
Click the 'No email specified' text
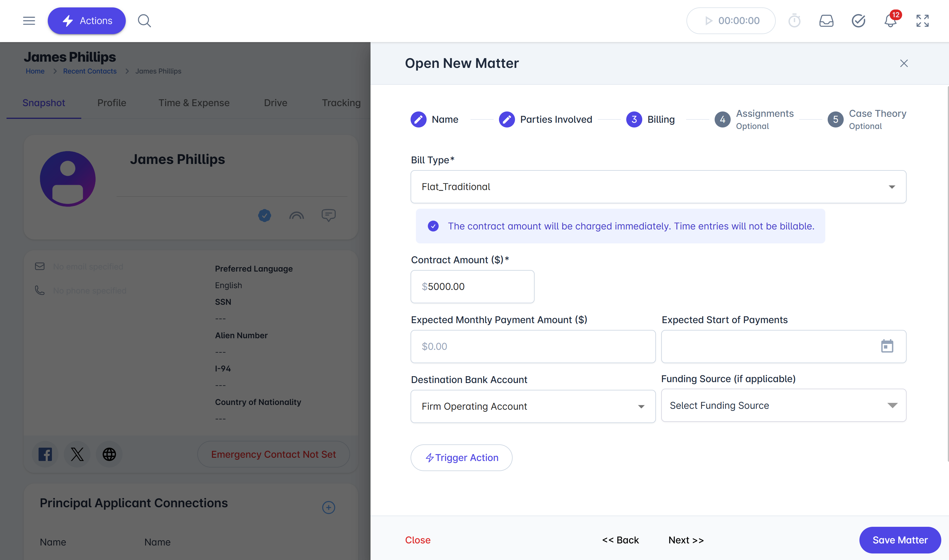pyautogui.click(x=88, y=267)
